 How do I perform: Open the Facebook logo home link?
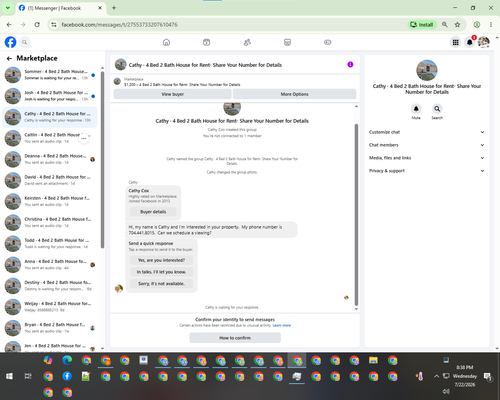click(x=10, y=42)
